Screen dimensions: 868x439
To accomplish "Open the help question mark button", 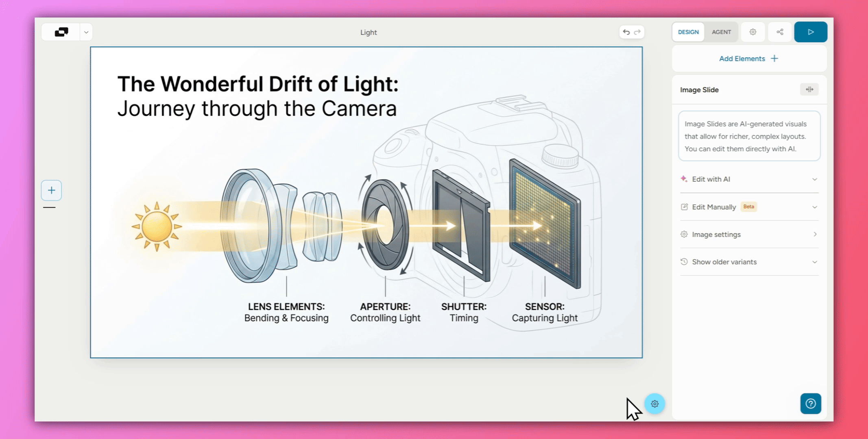I will click(x=810, y=404).
